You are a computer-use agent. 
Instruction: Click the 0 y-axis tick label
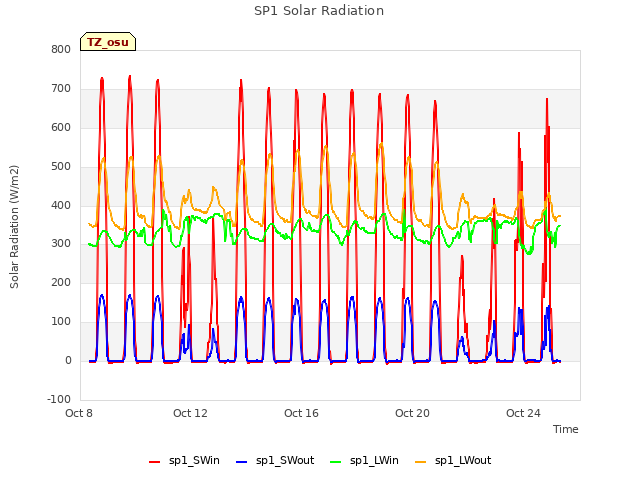click(68, 361)
